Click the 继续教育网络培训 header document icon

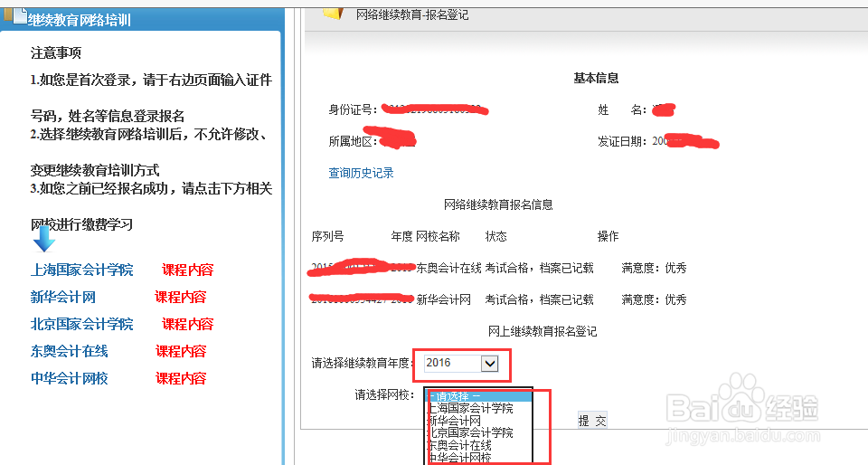tap(19, 15)
